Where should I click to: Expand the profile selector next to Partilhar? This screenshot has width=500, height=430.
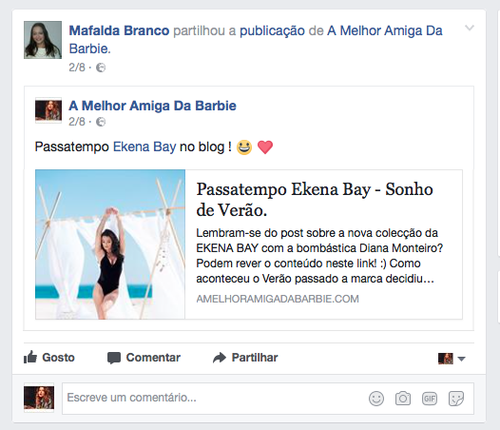[x=451, y=359]
